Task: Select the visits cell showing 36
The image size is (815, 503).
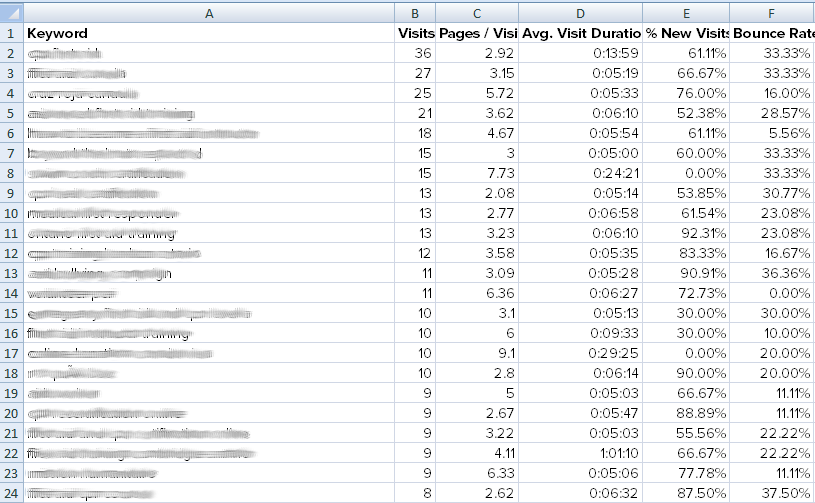Action: 415,53
